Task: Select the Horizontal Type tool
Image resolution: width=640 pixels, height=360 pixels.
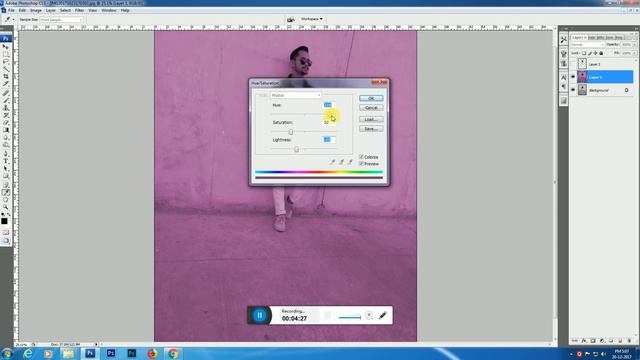Action: point(6,161)
